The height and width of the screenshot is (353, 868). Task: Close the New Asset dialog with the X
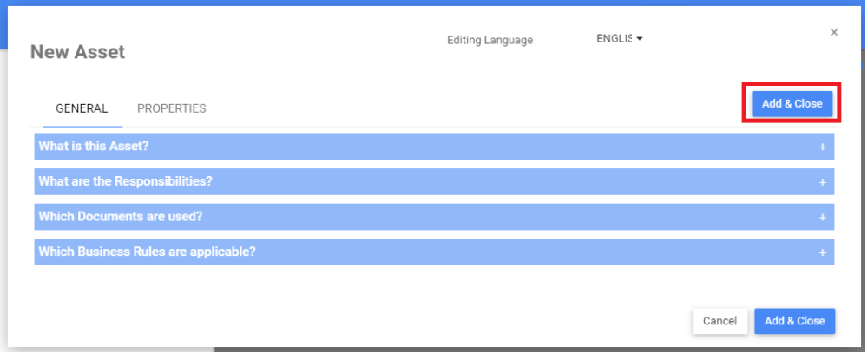[834, 33]
